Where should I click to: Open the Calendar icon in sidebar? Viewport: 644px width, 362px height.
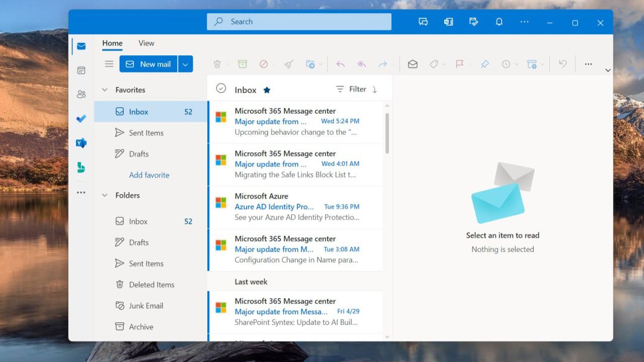click(x=81, y=70)
